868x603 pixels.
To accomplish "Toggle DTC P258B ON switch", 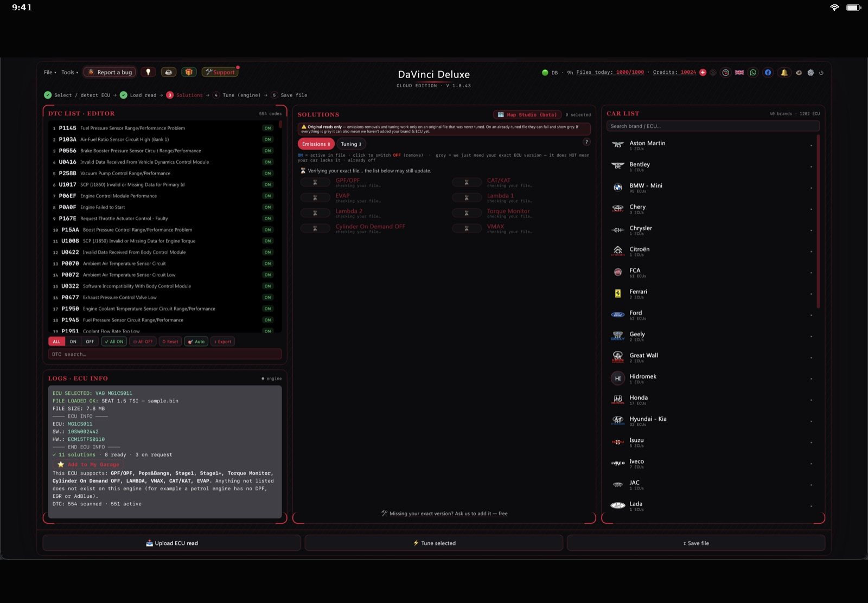I will tap(267, 174).
